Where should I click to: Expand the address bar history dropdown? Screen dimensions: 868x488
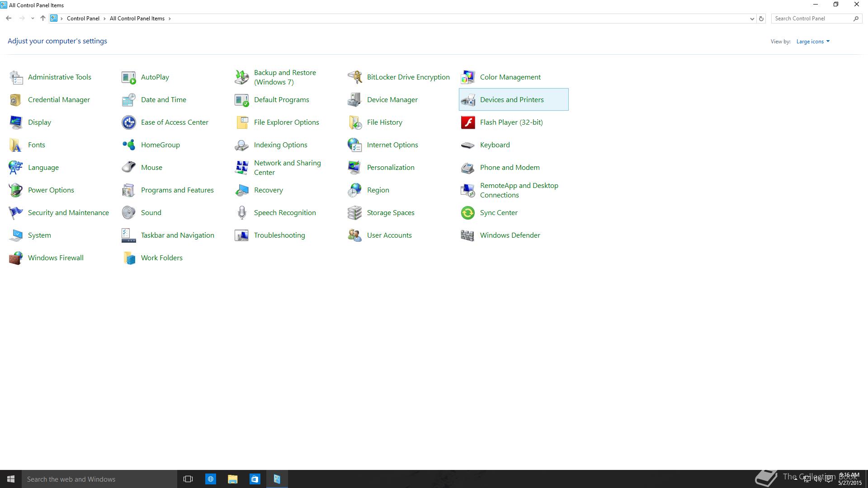pyautogui.click(x=752, y=19)
